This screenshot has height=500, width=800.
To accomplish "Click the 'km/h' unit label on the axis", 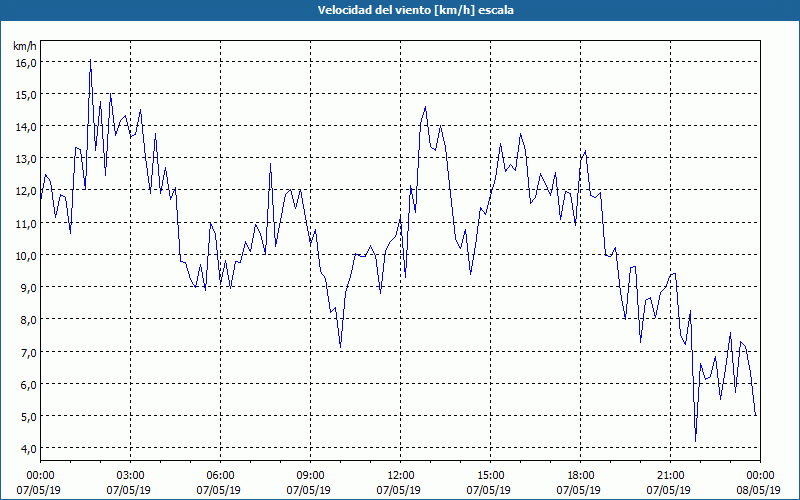I will coord(24,46).
